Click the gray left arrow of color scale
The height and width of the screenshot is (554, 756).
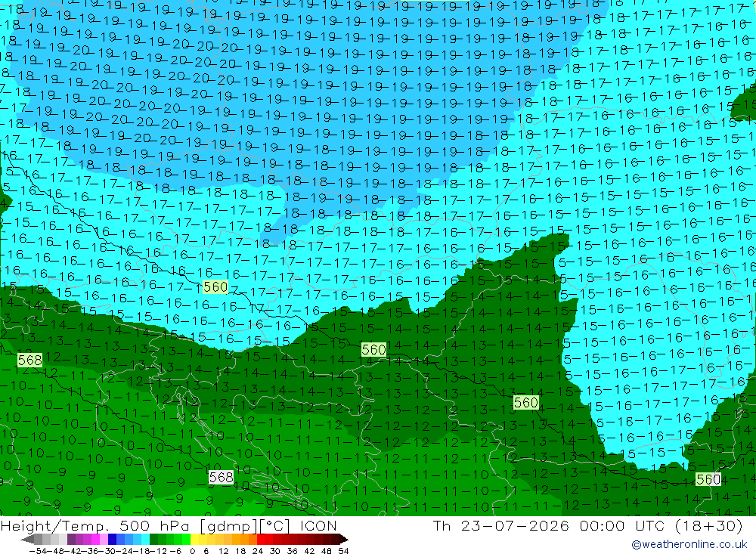click(28, 539)
